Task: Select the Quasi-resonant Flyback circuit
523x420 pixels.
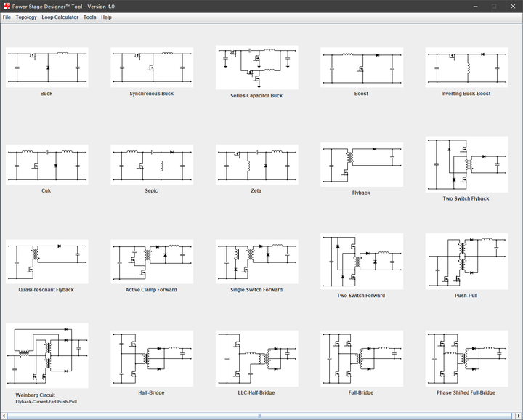Action: 47,262
